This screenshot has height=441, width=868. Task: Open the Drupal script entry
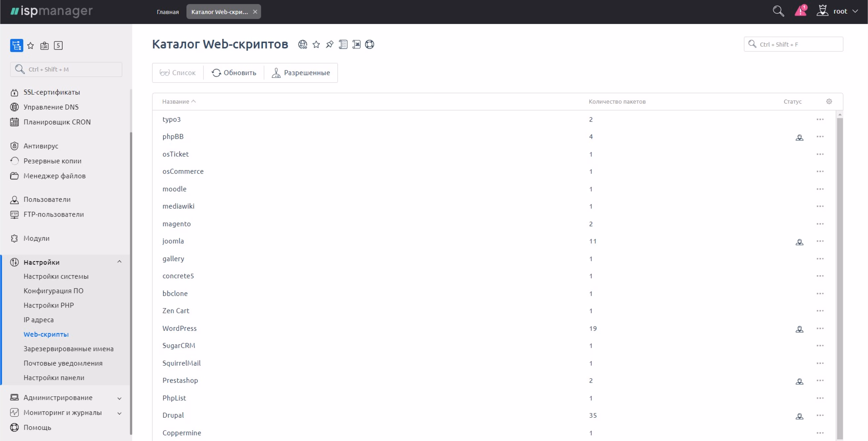173,415
